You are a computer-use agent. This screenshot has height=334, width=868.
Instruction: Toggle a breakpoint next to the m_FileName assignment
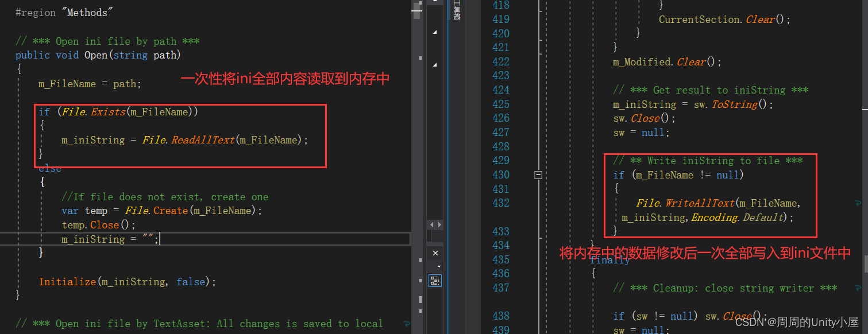pos(6,84)
